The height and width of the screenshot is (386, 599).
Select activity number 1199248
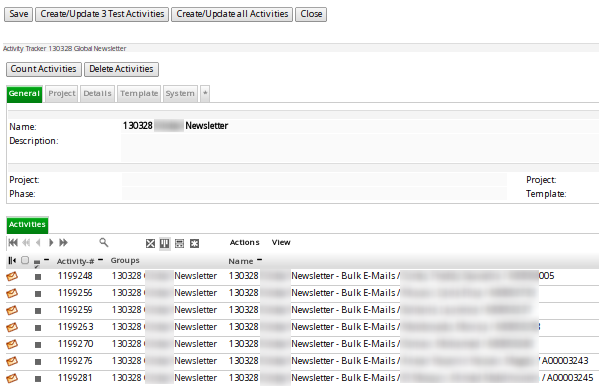click(75, 276)
